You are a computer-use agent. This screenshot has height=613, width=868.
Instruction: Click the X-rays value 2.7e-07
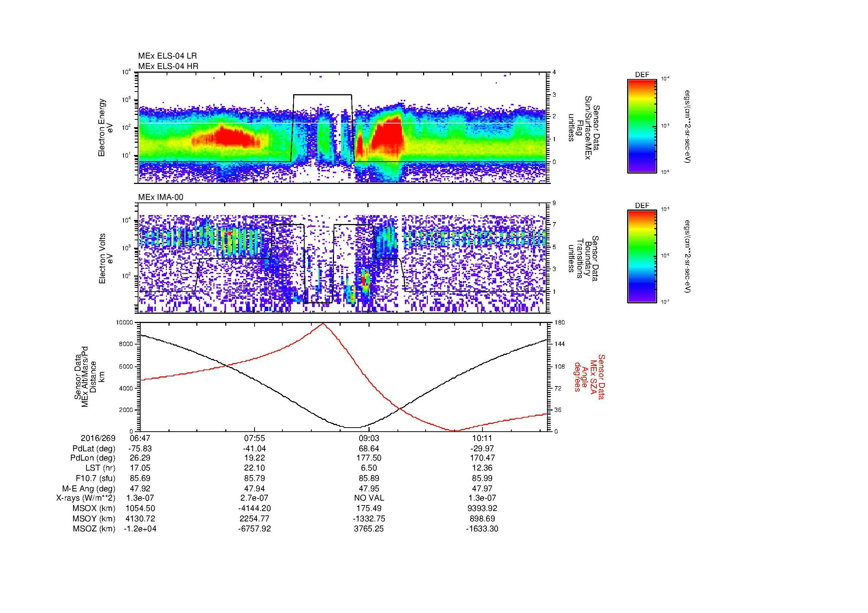255,498
